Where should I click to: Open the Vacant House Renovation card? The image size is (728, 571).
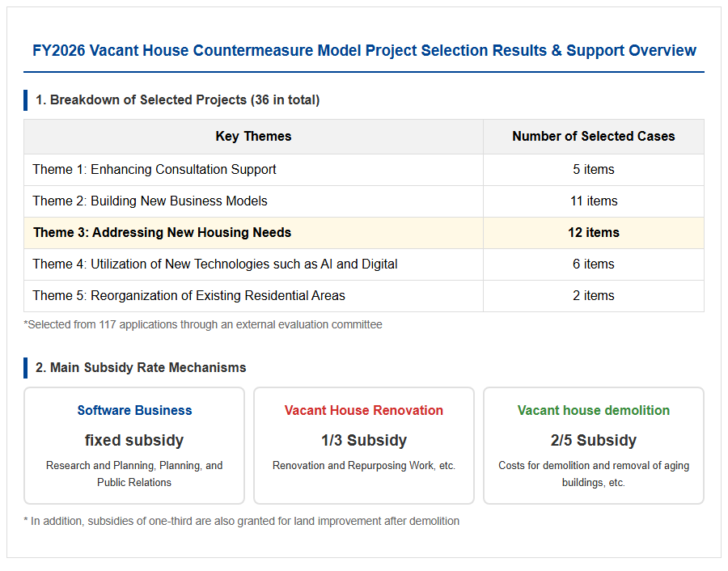pos(364,446)
